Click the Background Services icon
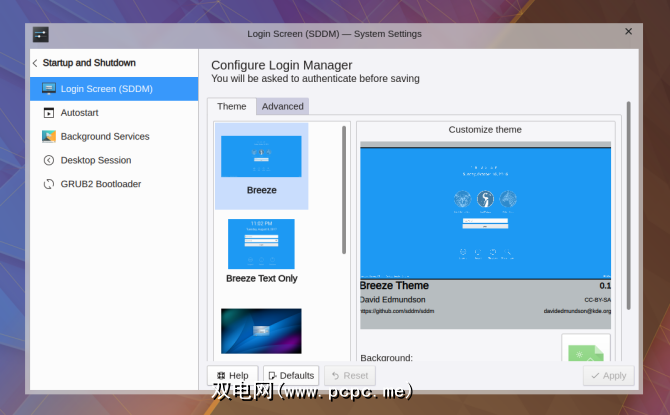 49,136
